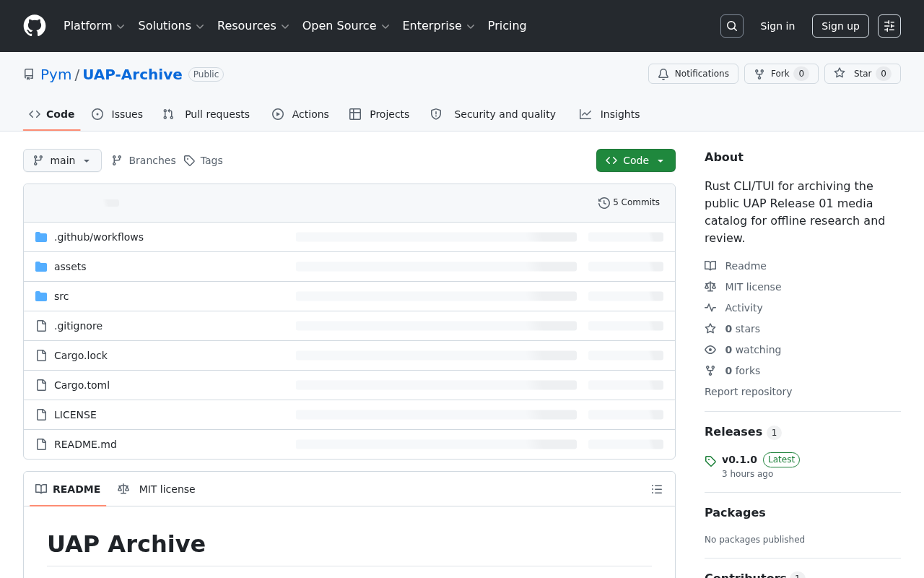Switch to the Actions tab

pos(300,114)
